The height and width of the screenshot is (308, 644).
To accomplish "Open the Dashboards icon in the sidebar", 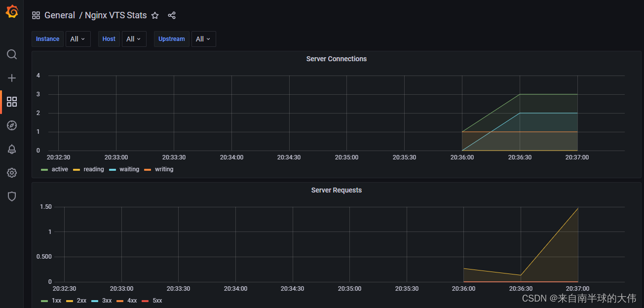I will [x=11, y=102].
